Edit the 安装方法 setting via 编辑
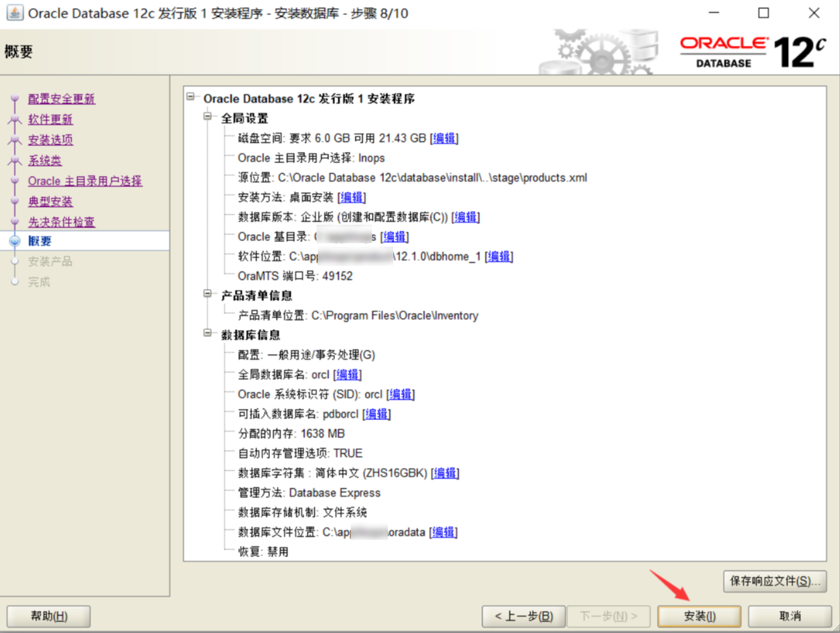The width and height of the screenshot is (840, 633). click(x=352, y=197)
